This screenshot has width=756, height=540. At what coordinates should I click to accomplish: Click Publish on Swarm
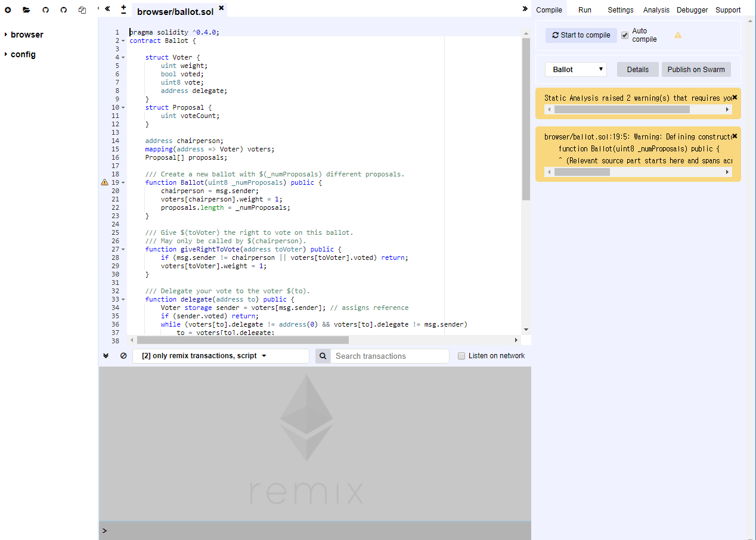click(696, 69)
